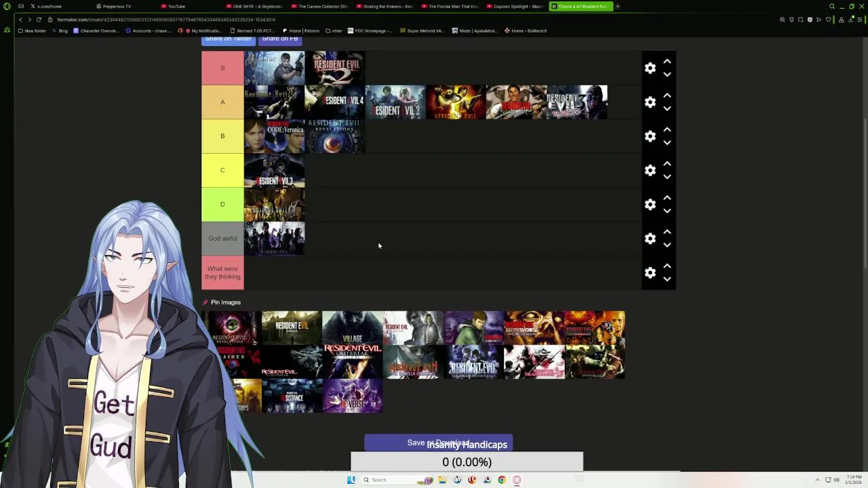This screenshot has width=868, height=488.
Task: Move C tier row down with arrow
Action: (x=667, y=177)
